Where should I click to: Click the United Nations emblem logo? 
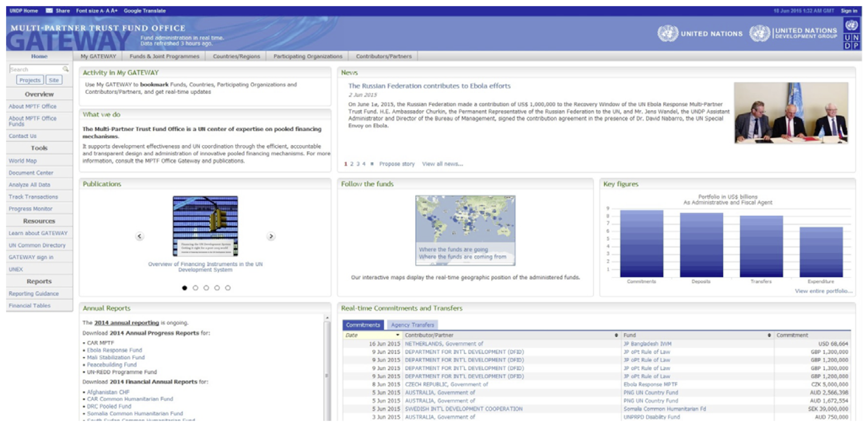pyautogui.click(x=668, y=33)
